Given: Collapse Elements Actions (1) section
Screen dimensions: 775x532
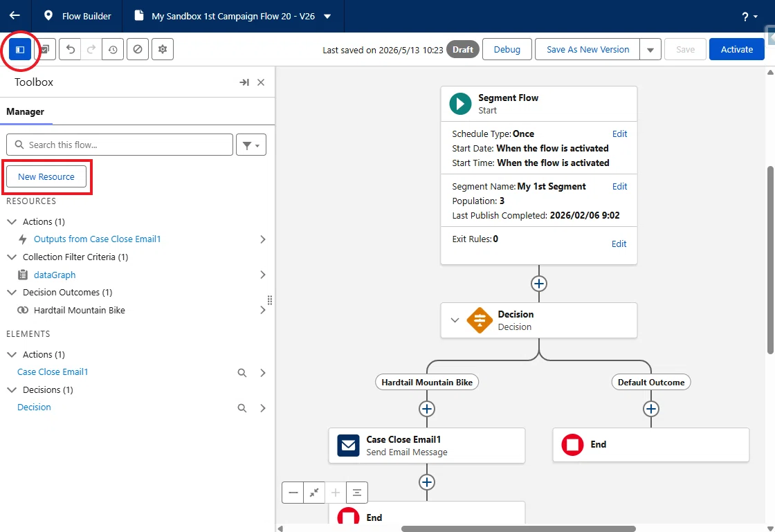Looking at the screenshot, I should click(12, 355).
